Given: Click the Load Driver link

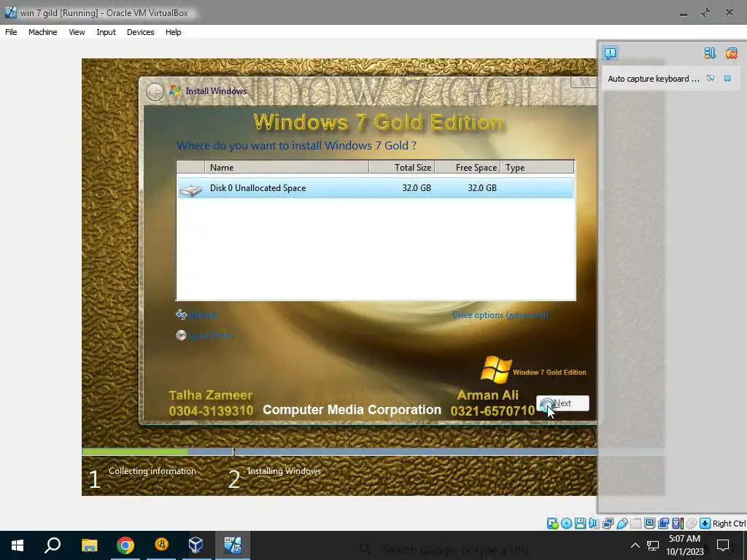Looking at the screenshot, I should coord(211,335).
